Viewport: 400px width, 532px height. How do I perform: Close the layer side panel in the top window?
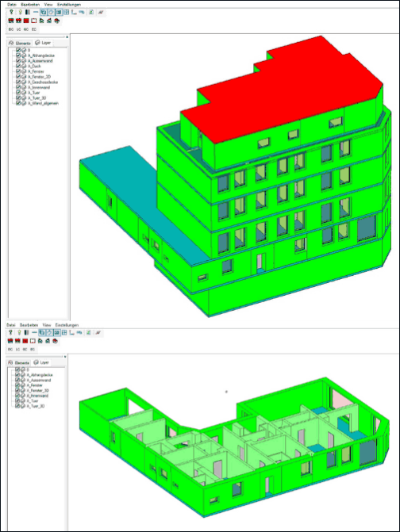pyautogui.click(x=67, y=36)
